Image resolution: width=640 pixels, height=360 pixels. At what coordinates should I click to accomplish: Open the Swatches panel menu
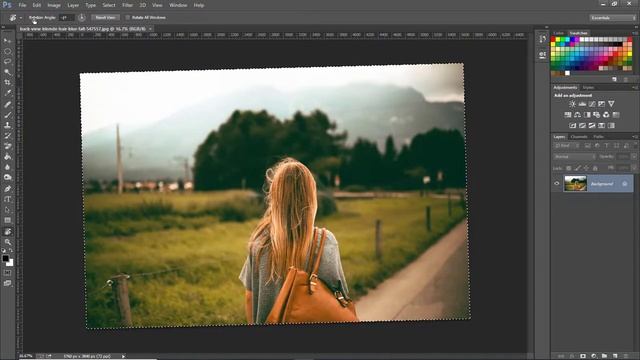click(635, 33)
